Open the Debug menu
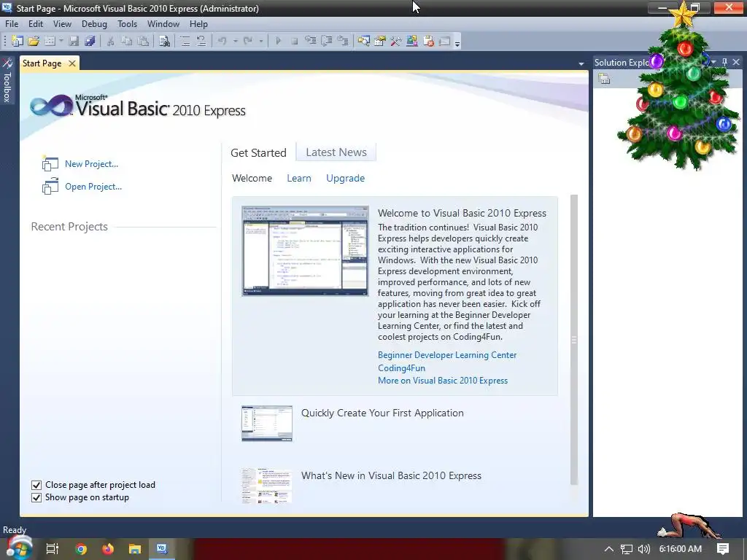The height and width of the screenshot is (560, 747). 94,24
